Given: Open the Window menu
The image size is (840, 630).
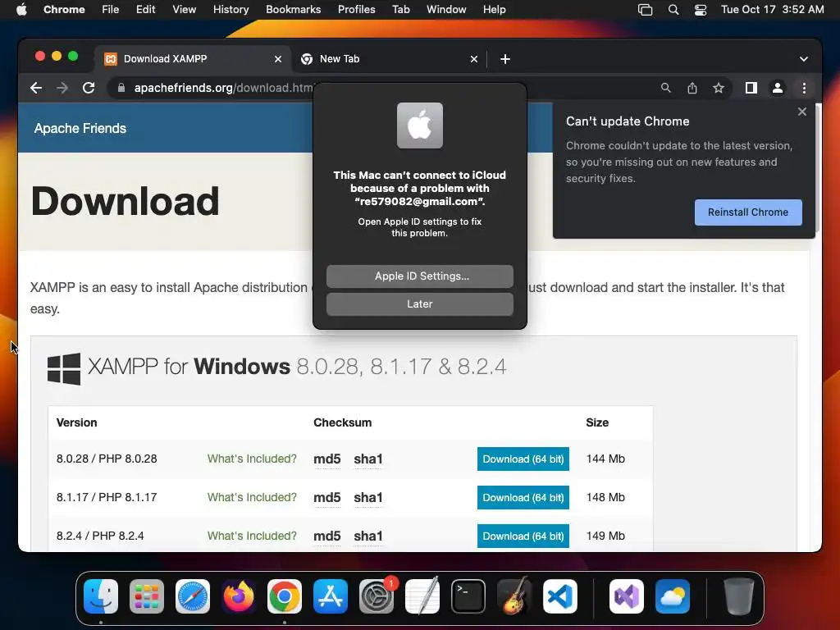Looking at the screenshot, I should tap(446, 10).
